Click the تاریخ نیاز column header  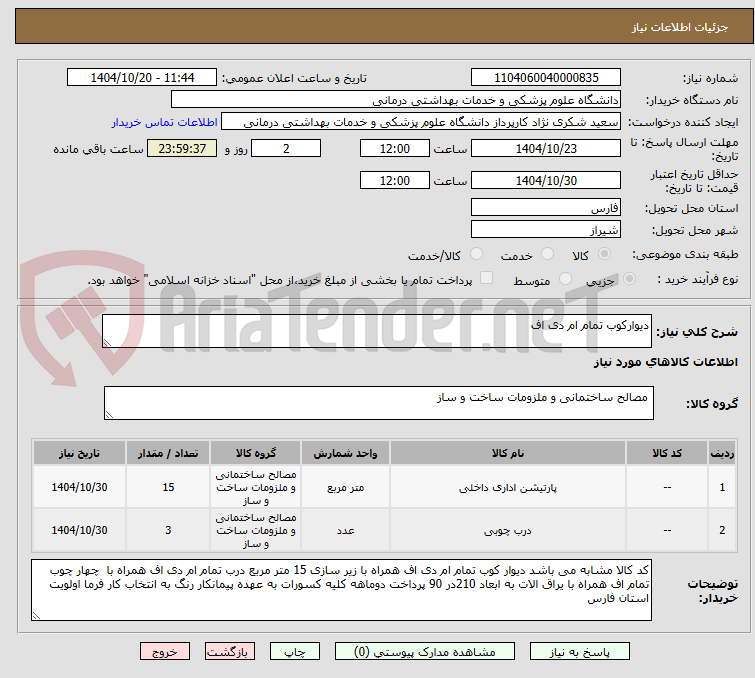tap(79, 453)
